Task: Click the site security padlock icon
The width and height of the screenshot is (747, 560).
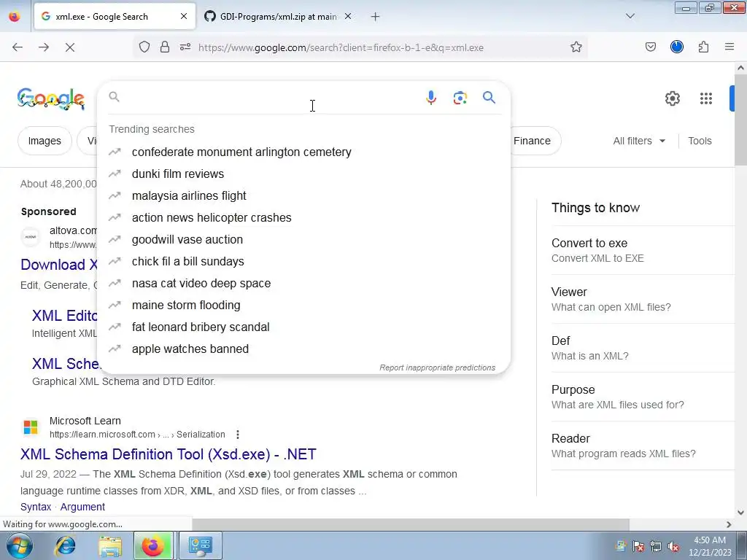Action: pyautogui.click(x=165, y=47)
